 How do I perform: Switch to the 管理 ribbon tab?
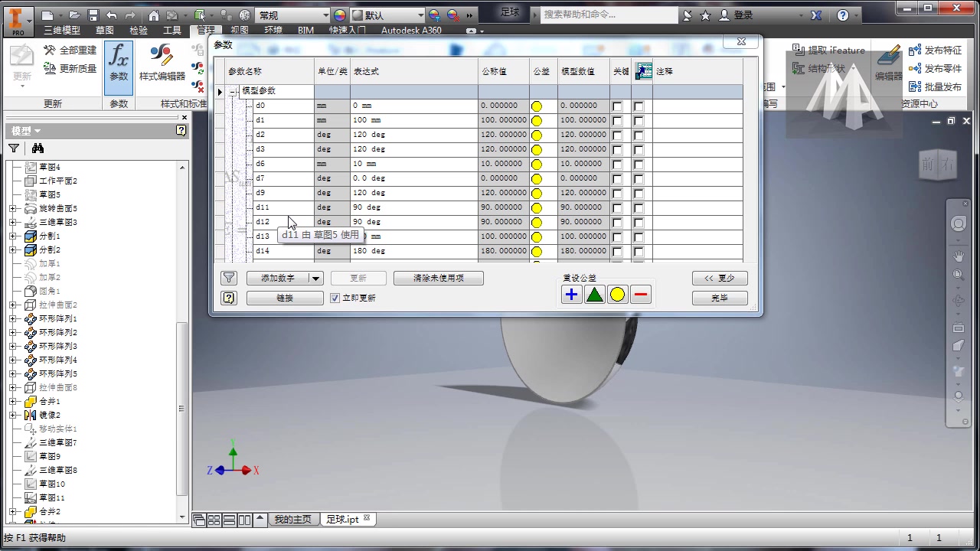coord(205,29)
